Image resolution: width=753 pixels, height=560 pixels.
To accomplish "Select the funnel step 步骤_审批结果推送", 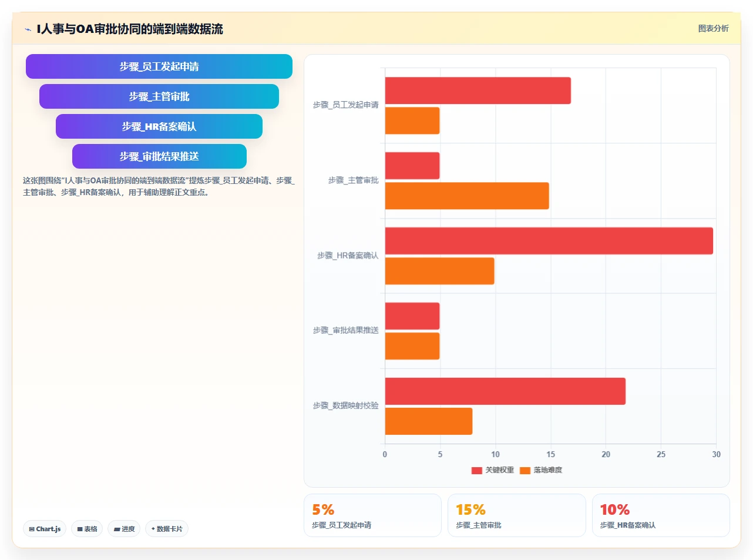I will point(159,156).
